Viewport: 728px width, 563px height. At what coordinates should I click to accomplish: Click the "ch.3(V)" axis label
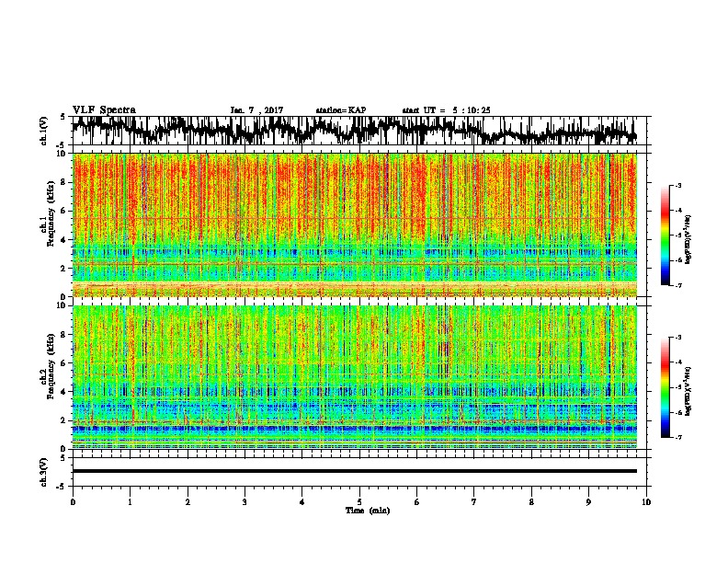[x=44, y=472]
